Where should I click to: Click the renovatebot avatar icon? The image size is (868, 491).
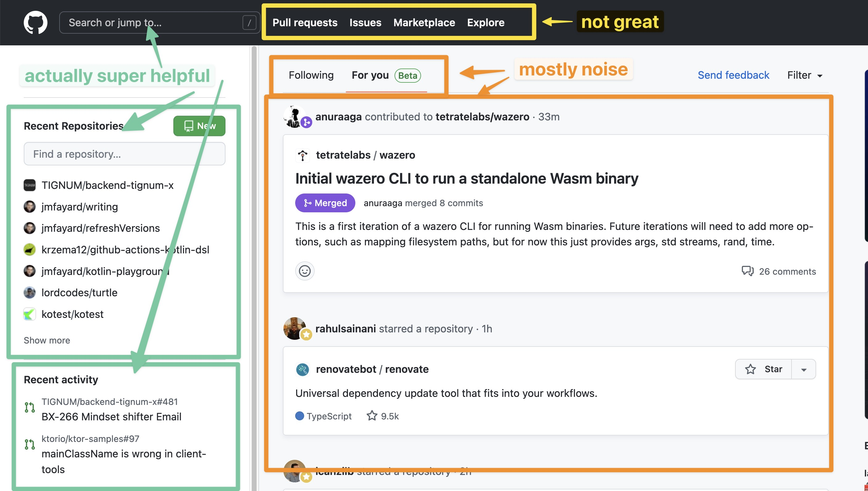pos(302,369)
